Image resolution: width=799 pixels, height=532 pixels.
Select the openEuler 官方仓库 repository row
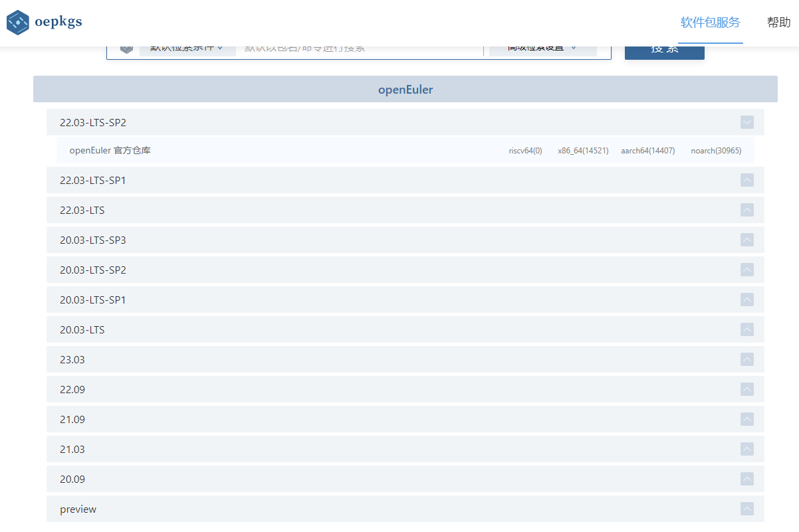point(110,151)
